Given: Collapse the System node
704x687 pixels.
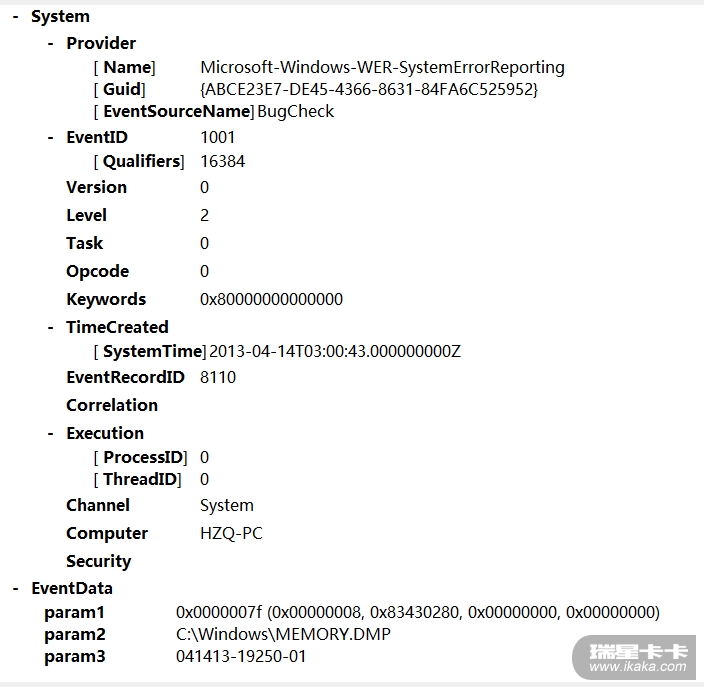Looking at the screenshot, I should point(17,17).
